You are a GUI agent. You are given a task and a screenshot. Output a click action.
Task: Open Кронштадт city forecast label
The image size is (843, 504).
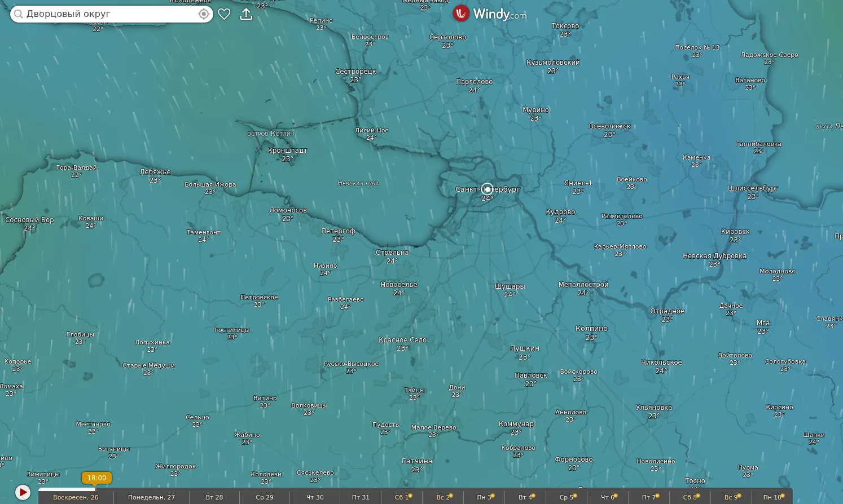[288, 154]
